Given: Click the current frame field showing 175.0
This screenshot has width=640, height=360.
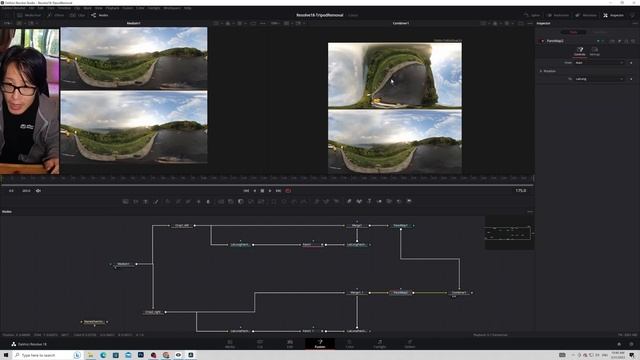Looking at the screenshot, I should (520, 191).
